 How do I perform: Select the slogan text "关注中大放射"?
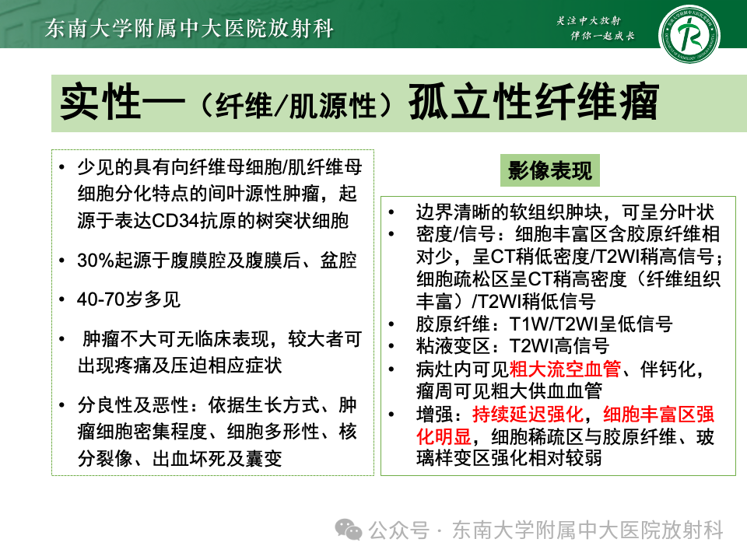pos(589,20)
